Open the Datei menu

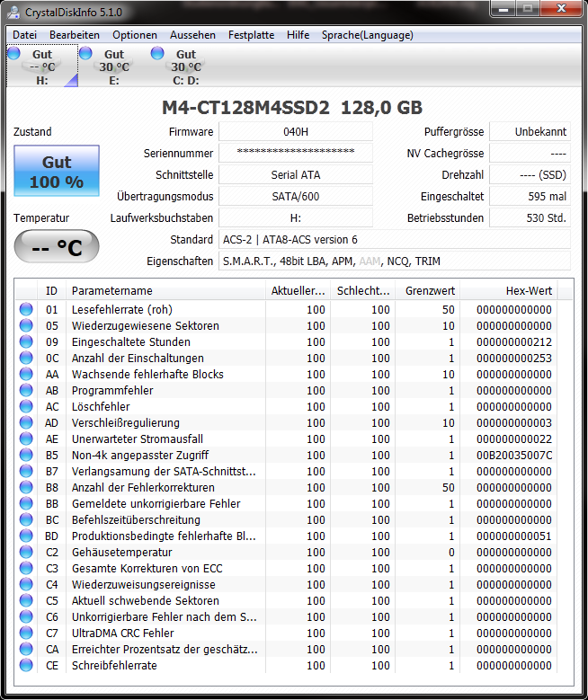(24, 35)
